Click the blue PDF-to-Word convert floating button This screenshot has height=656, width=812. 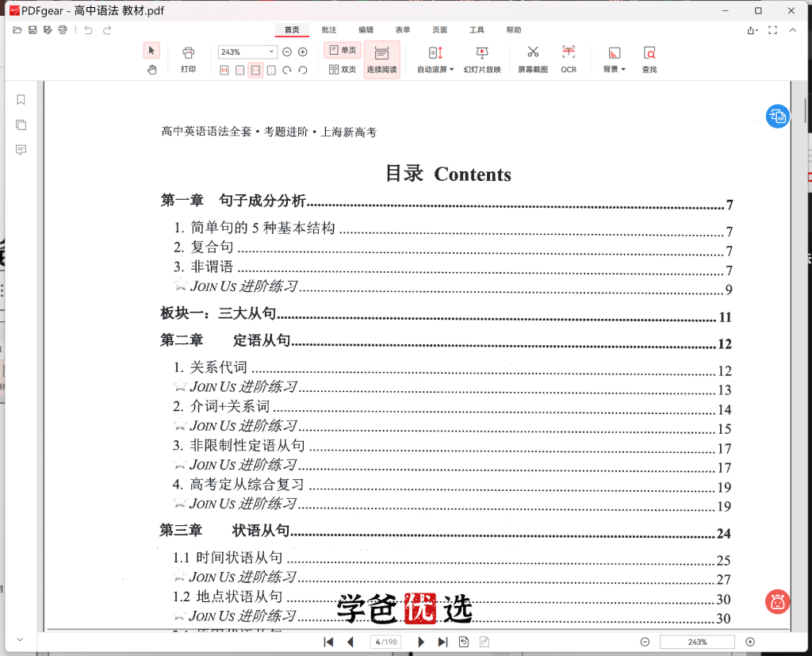tap(777, 116)
